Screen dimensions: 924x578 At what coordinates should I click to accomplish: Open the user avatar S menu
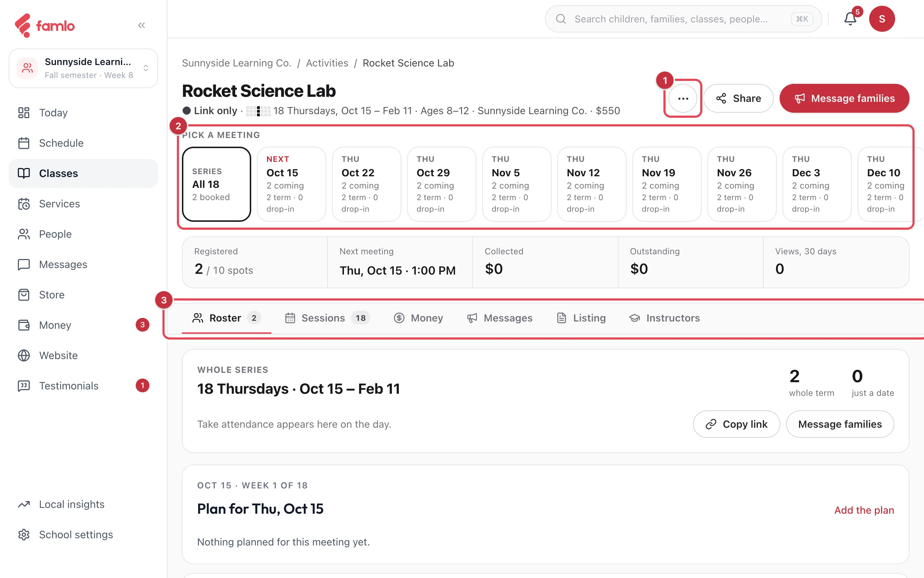pyautogui.click(x=882, y=19)
